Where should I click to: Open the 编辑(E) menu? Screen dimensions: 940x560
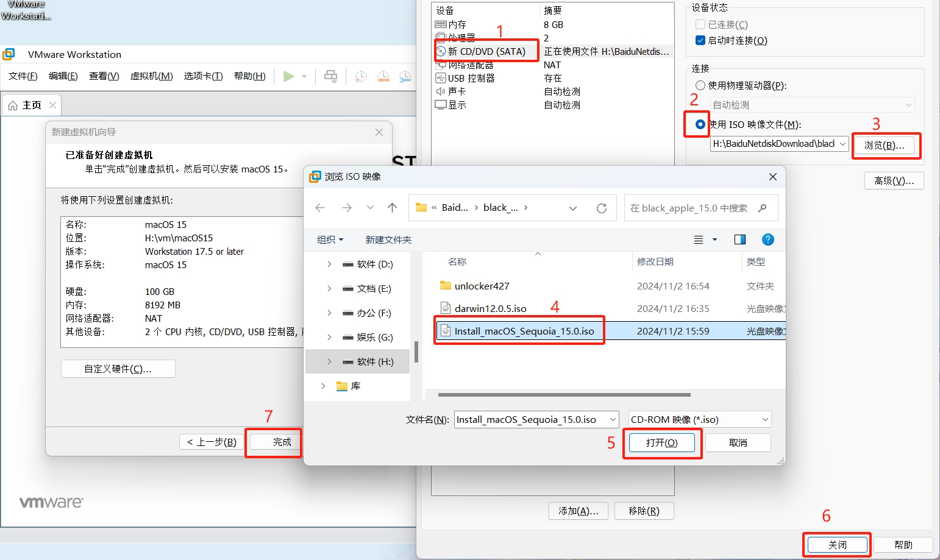click(63, 76)
